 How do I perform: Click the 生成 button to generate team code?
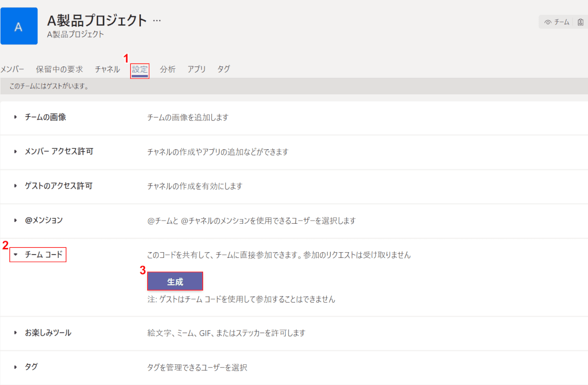tap(175, 282)
